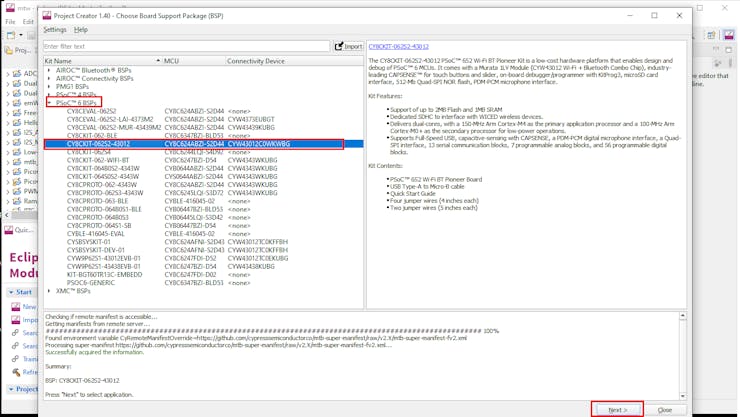
Task: Collapse the Start section in Quick Panel
Action: tap(11, 292)
